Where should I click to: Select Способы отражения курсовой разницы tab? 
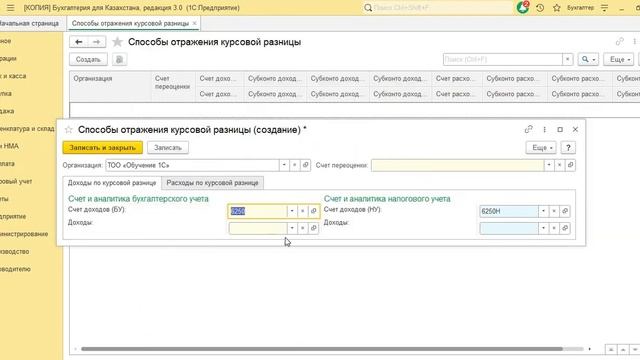click(130, 23)
